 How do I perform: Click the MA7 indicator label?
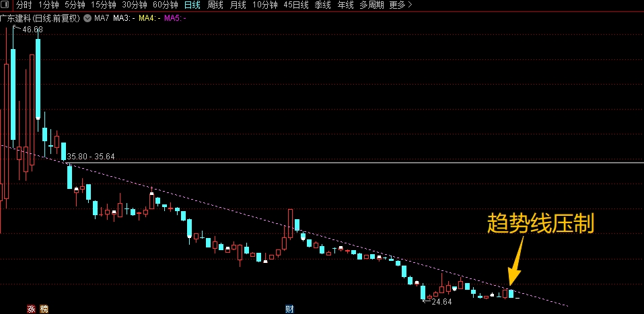click(x=102, y=18)
